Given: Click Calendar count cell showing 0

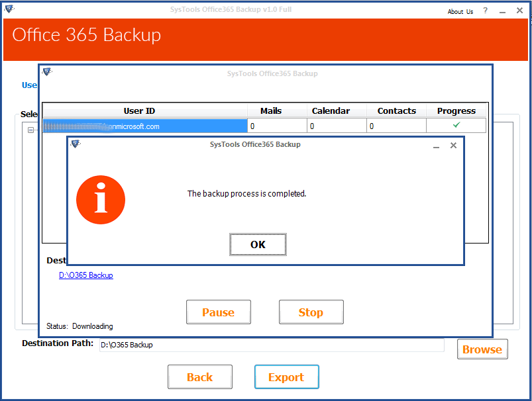Looking at the screenshot, I should [337, 126].
